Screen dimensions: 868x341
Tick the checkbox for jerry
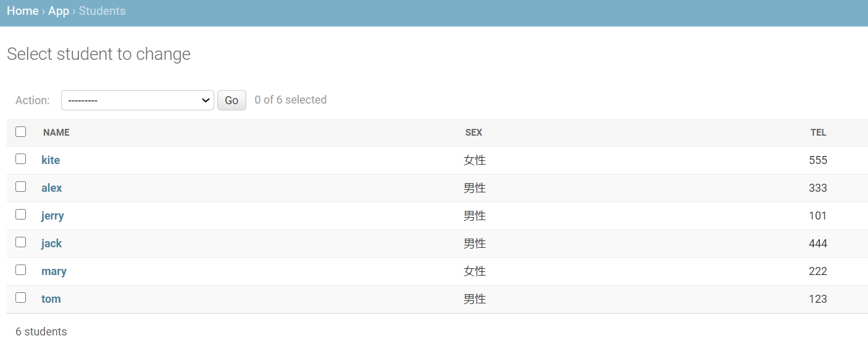tap(21, 215)
